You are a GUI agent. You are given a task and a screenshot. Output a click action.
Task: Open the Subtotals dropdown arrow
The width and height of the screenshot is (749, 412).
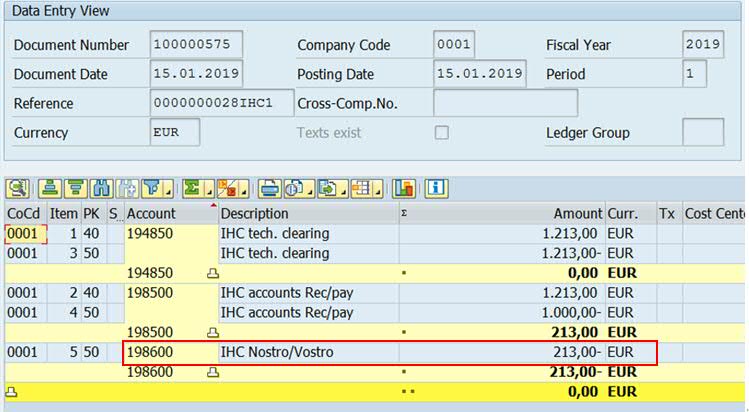pyautogui.click(x=243, y=190)
